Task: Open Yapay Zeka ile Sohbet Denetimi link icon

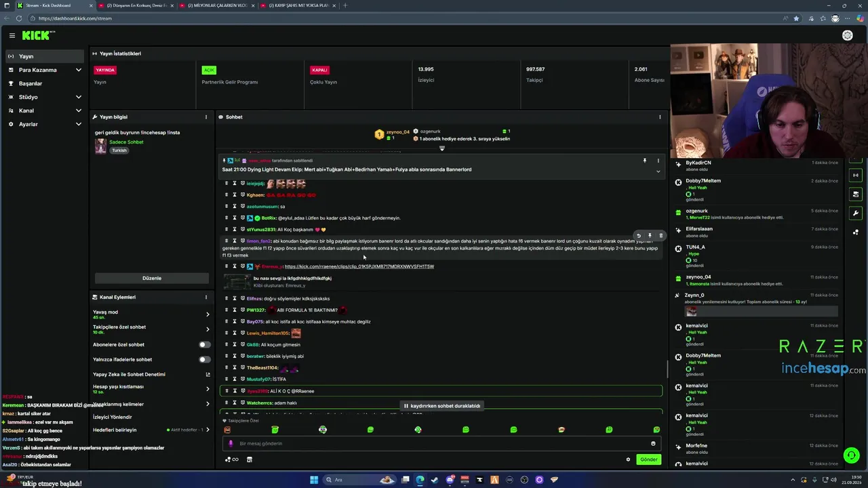Action: click(x=208, y=374)
